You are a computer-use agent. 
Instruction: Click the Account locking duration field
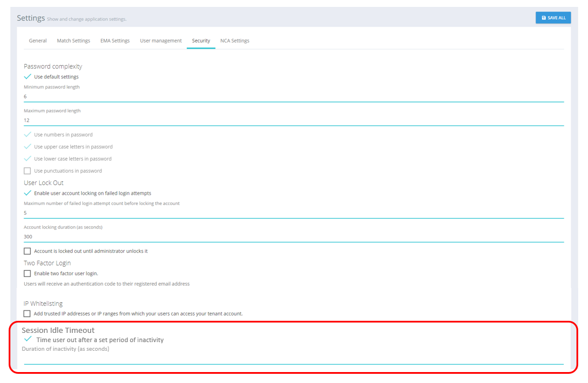pyautogui.click(x=293, y=237)
